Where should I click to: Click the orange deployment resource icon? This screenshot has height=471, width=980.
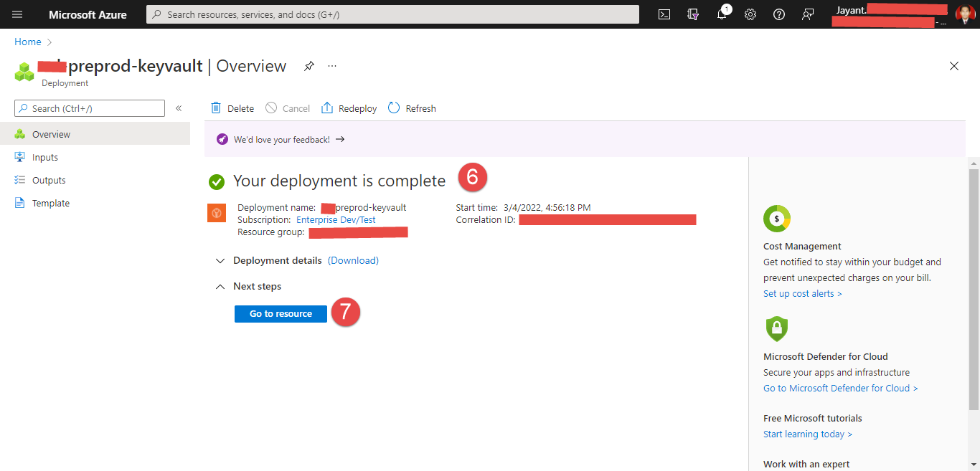(x=217, y=213)
